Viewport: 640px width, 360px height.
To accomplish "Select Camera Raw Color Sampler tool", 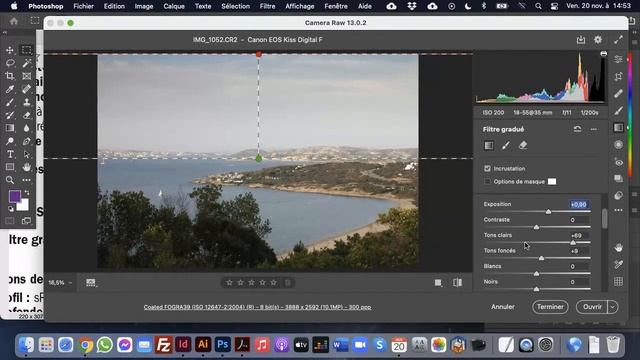I will pyautogui.click(x=618, y=264).
